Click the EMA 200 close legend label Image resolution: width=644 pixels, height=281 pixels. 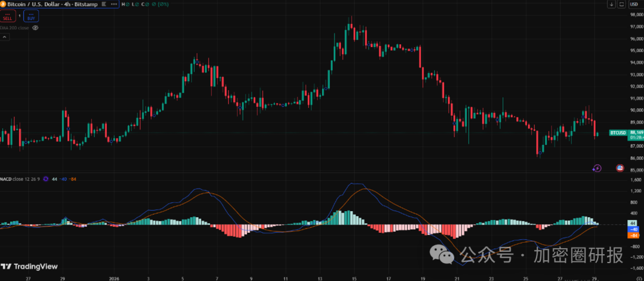click(15, 27)
